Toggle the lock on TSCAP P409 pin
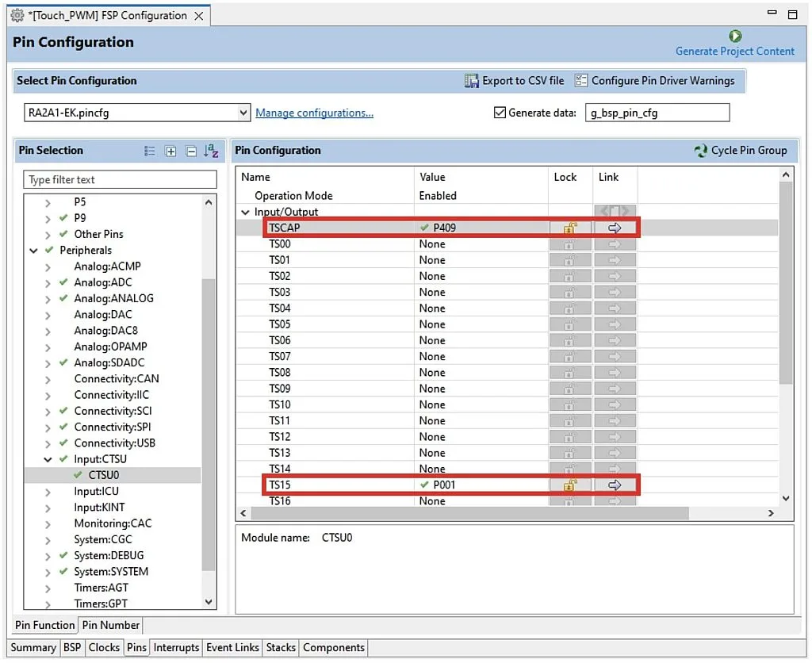This screenshot has height=663, width=812. click(x=569, y=228)
